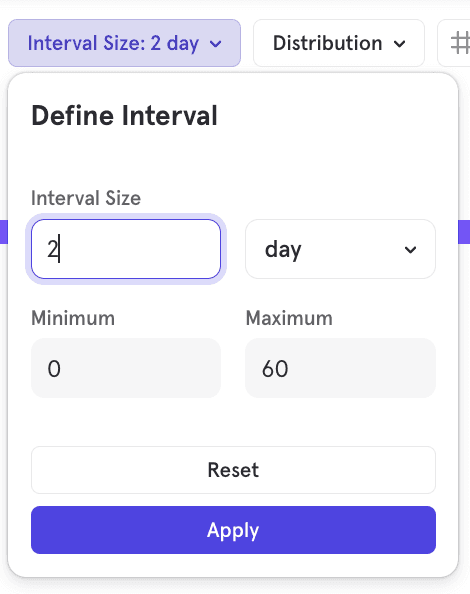This screenshot has height=594, width=470.
Task: Click the word day in unit selector
Action: coord(283,250)
